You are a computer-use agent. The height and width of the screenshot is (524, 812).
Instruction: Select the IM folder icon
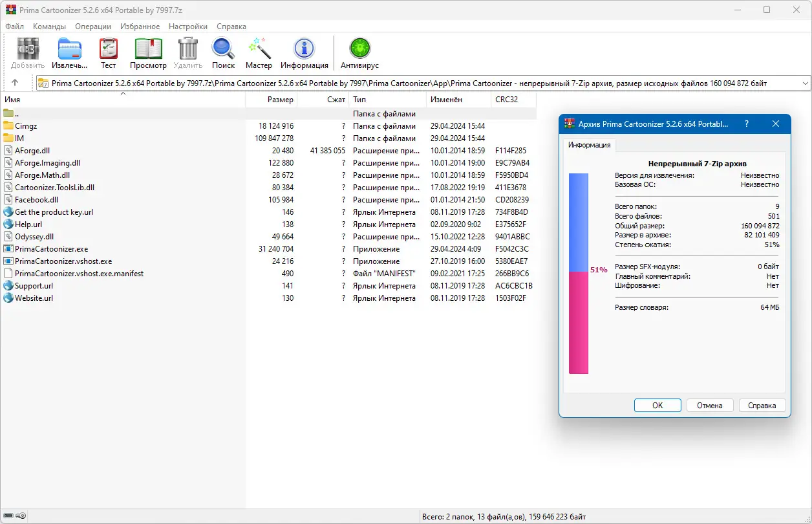click(x=8, y=138)
